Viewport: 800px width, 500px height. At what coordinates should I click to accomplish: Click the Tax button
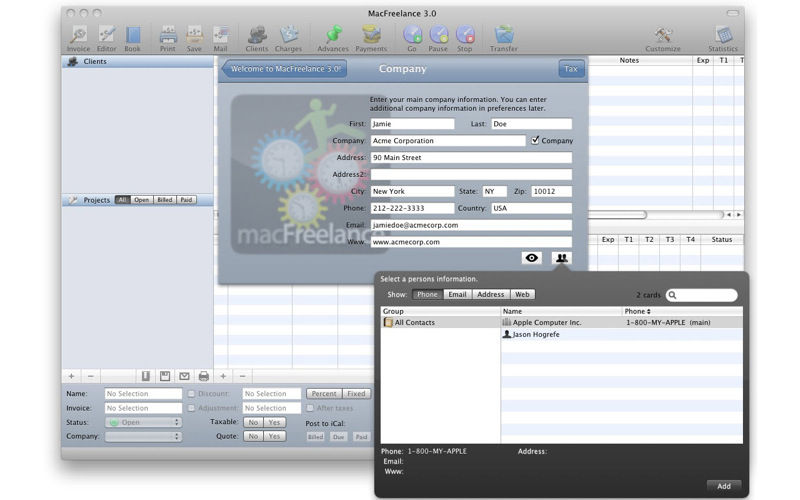click(571, 68)
